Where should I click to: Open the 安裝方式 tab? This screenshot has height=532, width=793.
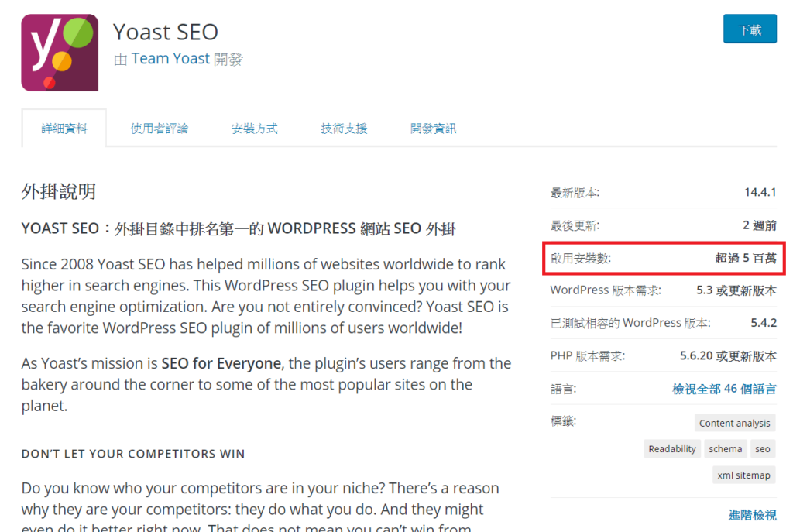tap(254, 129)
